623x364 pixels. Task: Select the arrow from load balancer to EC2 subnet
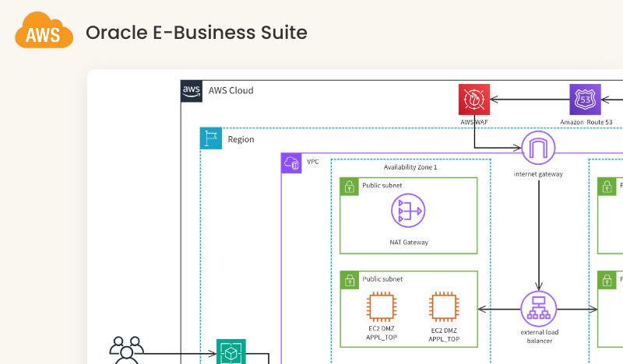click(x=499, y=310)
